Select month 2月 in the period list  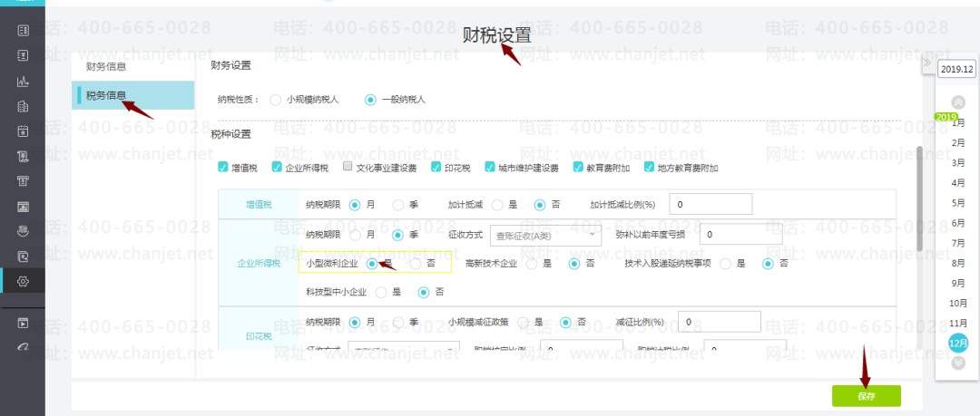958,142
